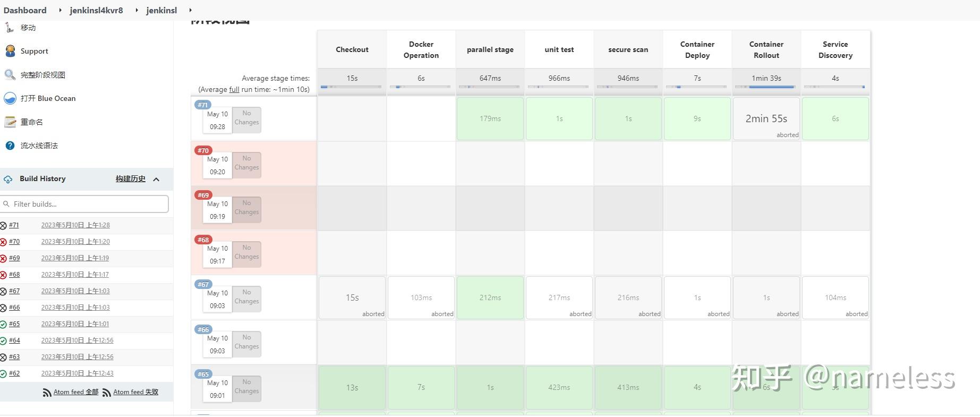Click the RSS icon for Atom feed 全部
The image size is (980, 417).
tap(47, 393)
